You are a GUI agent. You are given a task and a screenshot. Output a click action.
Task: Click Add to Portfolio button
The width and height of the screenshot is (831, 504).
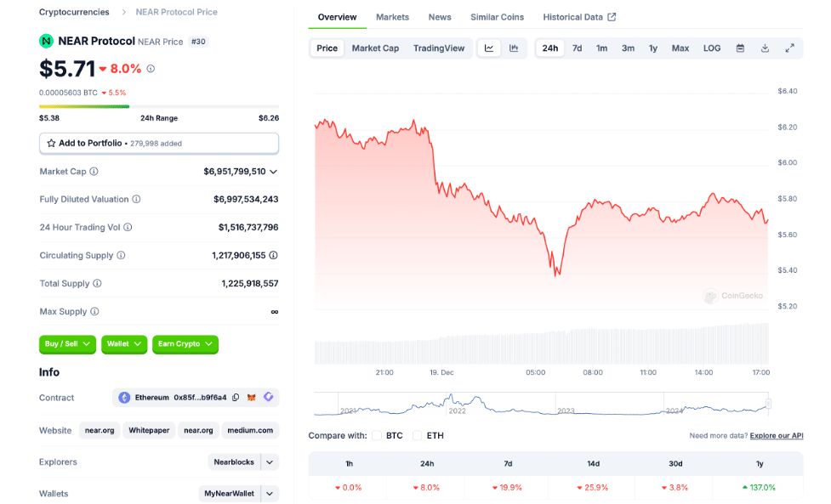159,144
